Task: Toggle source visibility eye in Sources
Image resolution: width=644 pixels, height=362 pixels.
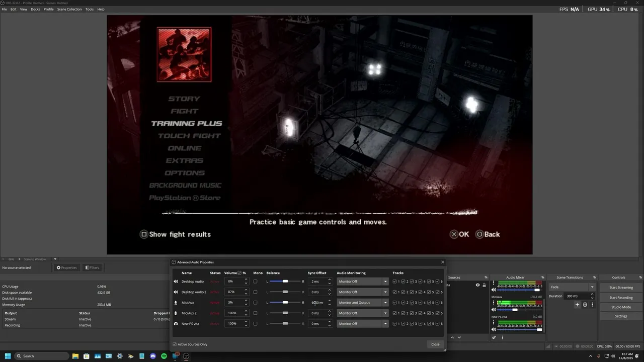Action: (x=477, y=285)
